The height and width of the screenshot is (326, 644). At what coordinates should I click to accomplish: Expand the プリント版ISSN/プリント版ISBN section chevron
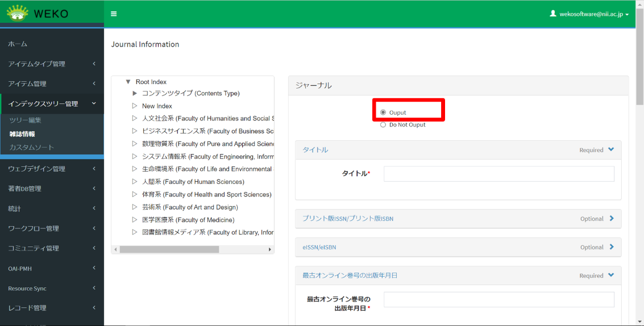point(612,218)
